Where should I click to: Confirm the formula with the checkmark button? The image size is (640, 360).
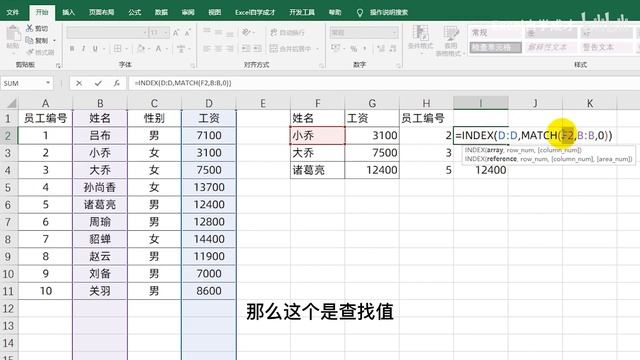click(98, 83)
